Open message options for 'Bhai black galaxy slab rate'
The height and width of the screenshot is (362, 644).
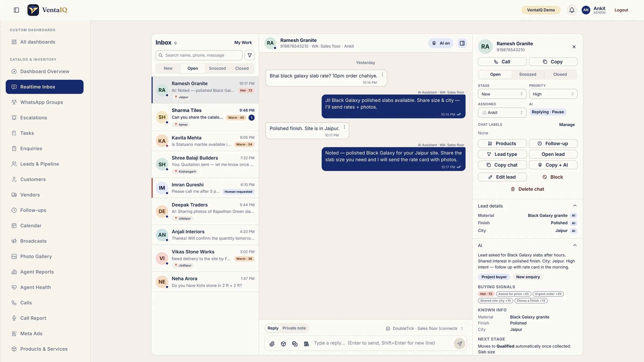point(382,75)
